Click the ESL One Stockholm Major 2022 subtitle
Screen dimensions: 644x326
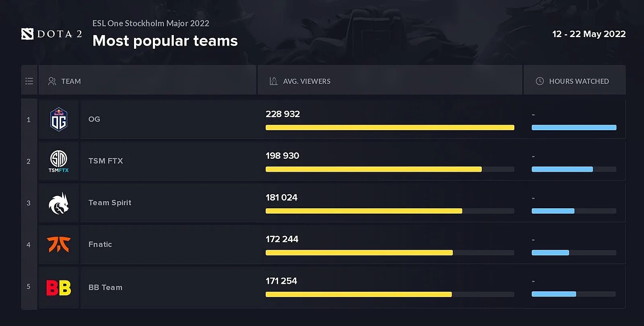151,23
